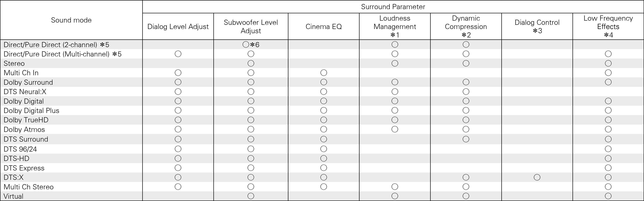Click the Surround Parameter header

393,7
